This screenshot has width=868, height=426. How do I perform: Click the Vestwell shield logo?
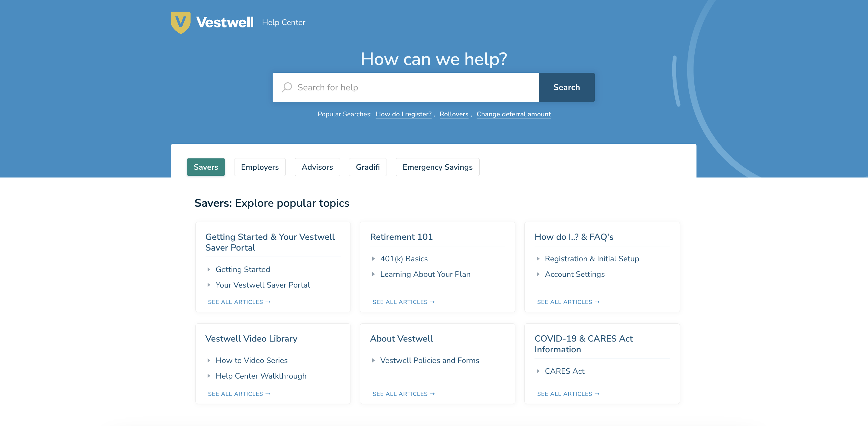click(x=180, y=22)
